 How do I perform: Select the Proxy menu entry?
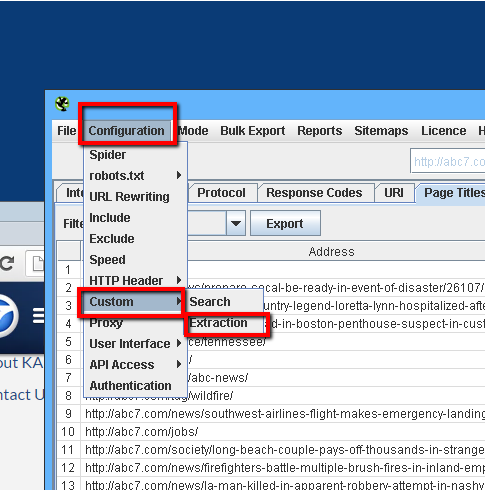pos(135,323)
